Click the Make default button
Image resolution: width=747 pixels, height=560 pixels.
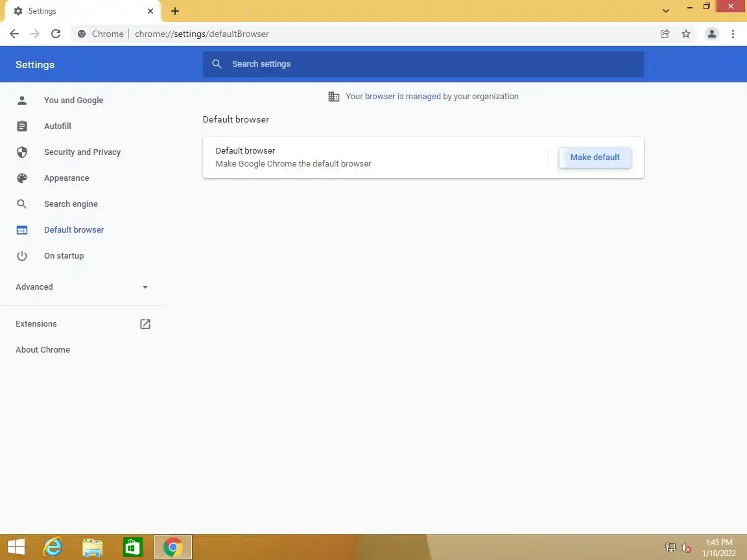pyautogui.click(x=595, y=157)
